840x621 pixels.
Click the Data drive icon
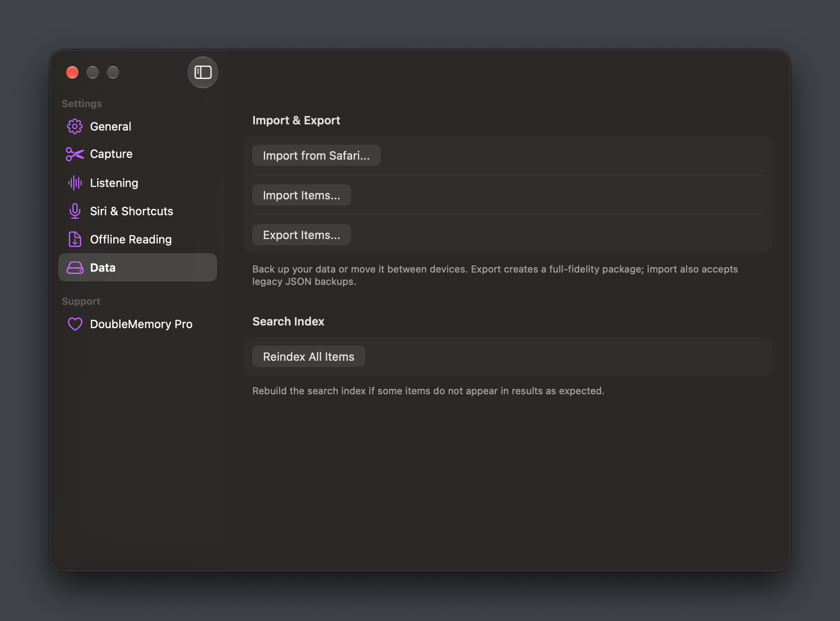click(x=75, y=268)
